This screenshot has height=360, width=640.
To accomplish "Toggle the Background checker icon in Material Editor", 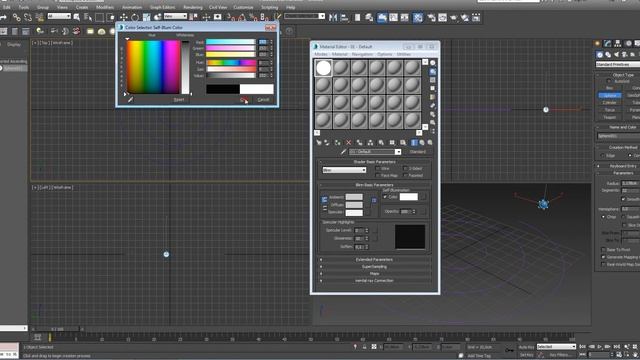I will [433, 80].
